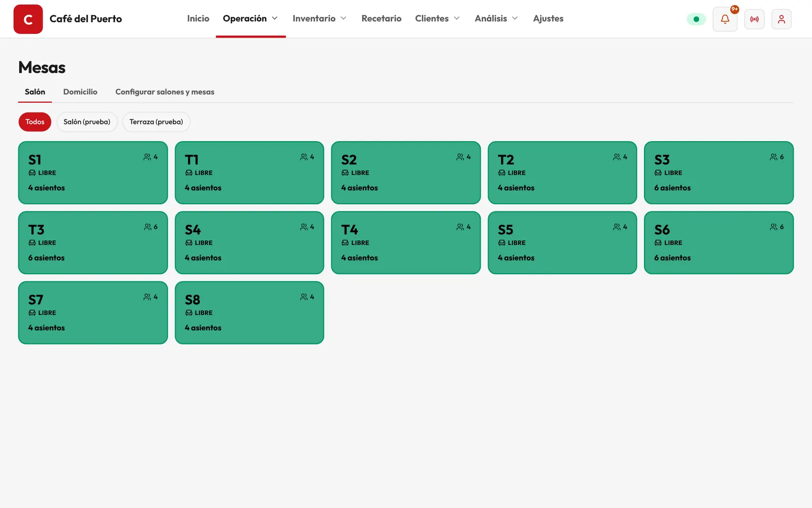This screenshot has height=508, width=812.
Task: Click the Café del Puerto brand name
Action: (86, 19)
